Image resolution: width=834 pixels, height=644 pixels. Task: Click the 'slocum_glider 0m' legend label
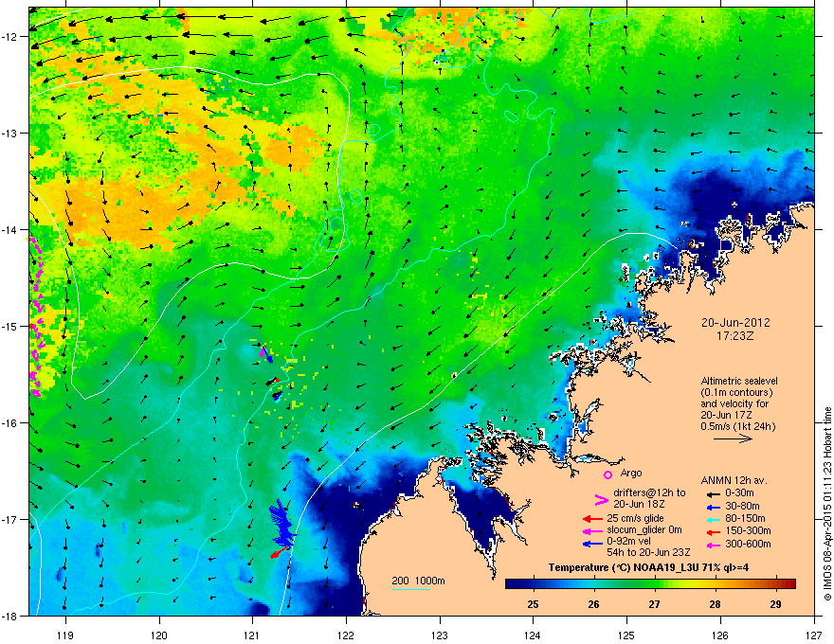tap(644, 530)
